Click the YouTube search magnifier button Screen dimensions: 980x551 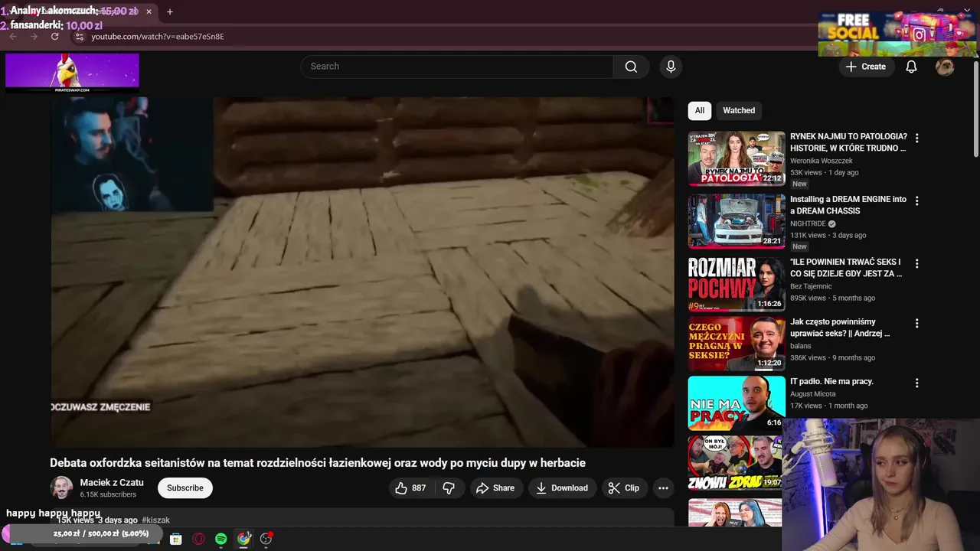(x=631, y=67)
